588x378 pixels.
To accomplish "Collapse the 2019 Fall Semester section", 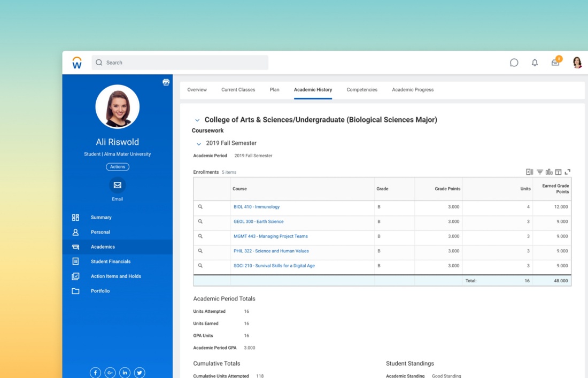I will 199,144.
